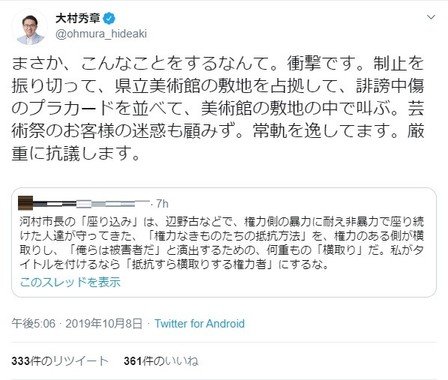Click the date 2019年10月8日
448x380 pixels.
pyautogui.click(x=104, y=323)
